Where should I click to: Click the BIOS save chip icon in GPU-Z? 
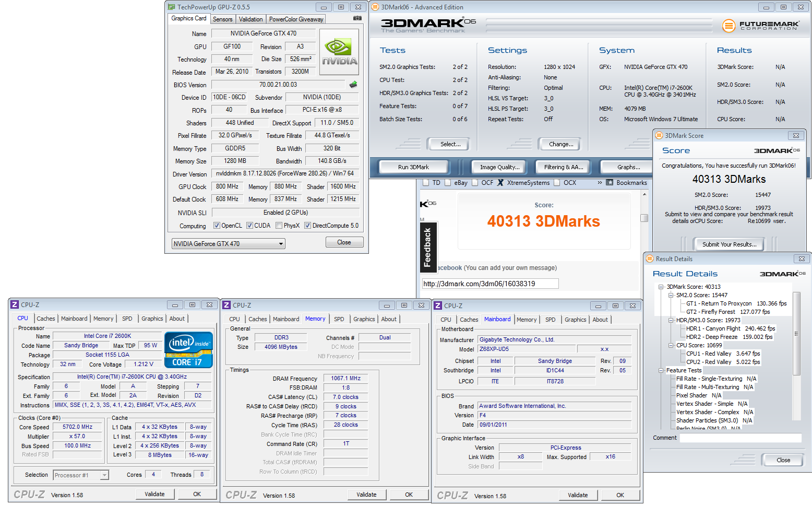click(353, 85)
